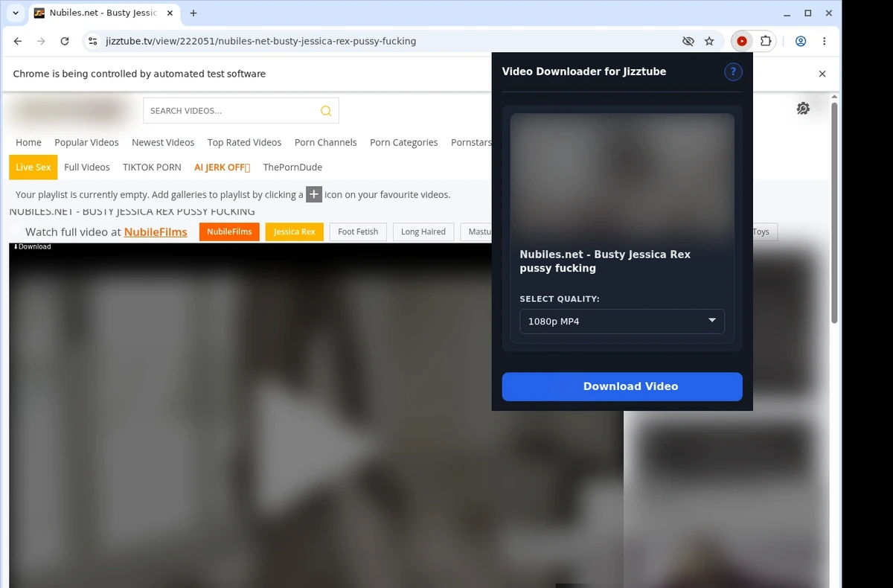This screenshot has height=588, width=893.
Task: Click the plus icon in playlist message
Action: [x=314, y=194]
